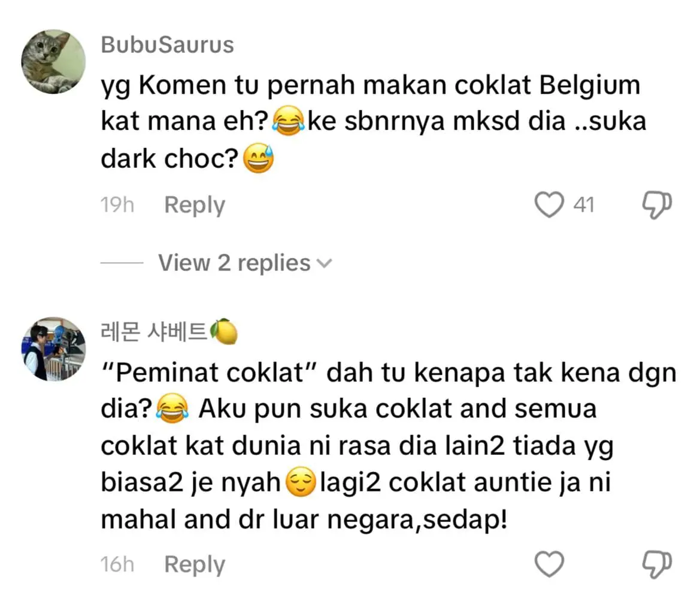Hit thumbs-down on the 16h comment

656,564
